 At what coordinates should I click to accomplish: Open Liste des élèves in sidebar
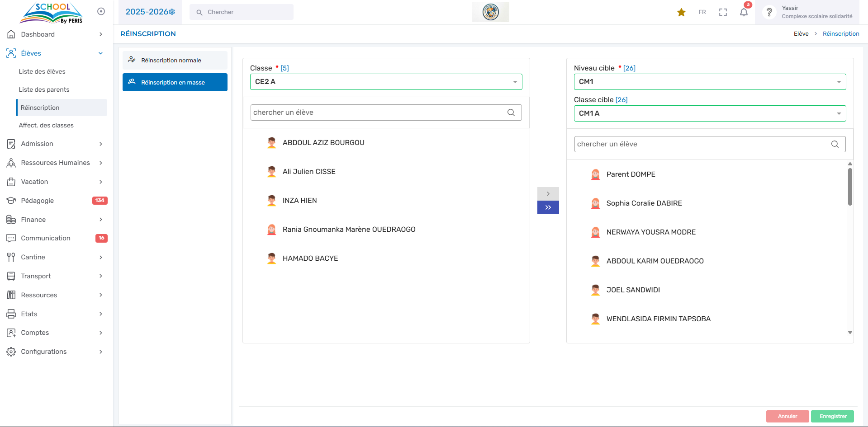pos(42,71)
